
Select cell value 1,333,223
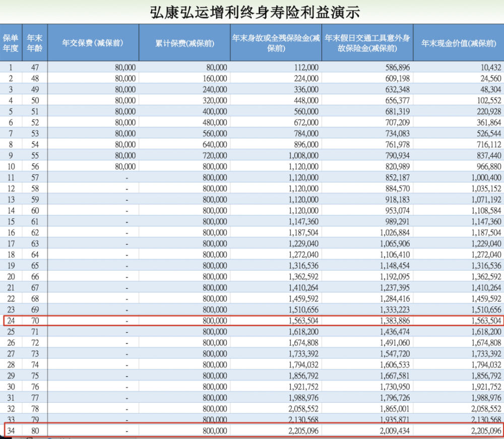coord(395,309)
